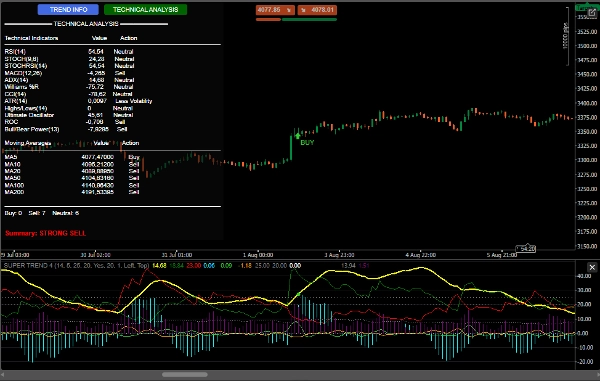Click the MA100 moving average label
This screenshot has width=600, height=381.
[14, 185]
